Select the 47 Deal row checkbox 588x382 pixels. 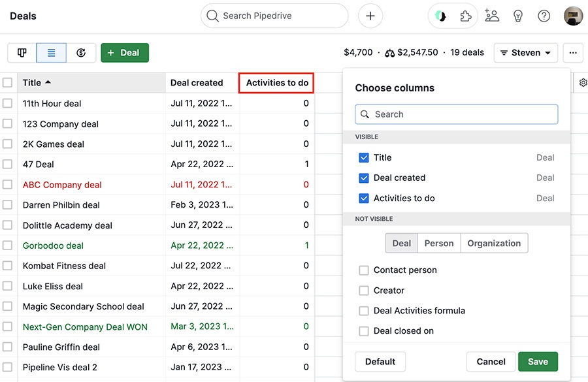click(x=7, y=164)
